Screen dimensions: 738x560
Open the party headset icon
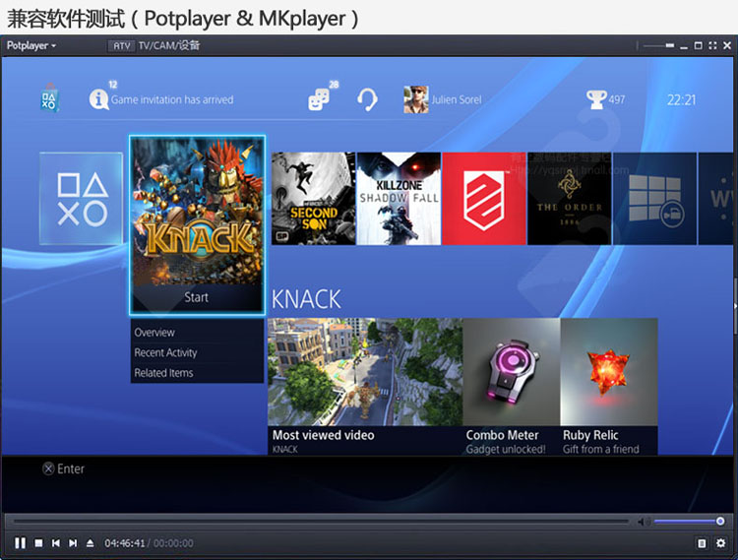tap(367, 99)
